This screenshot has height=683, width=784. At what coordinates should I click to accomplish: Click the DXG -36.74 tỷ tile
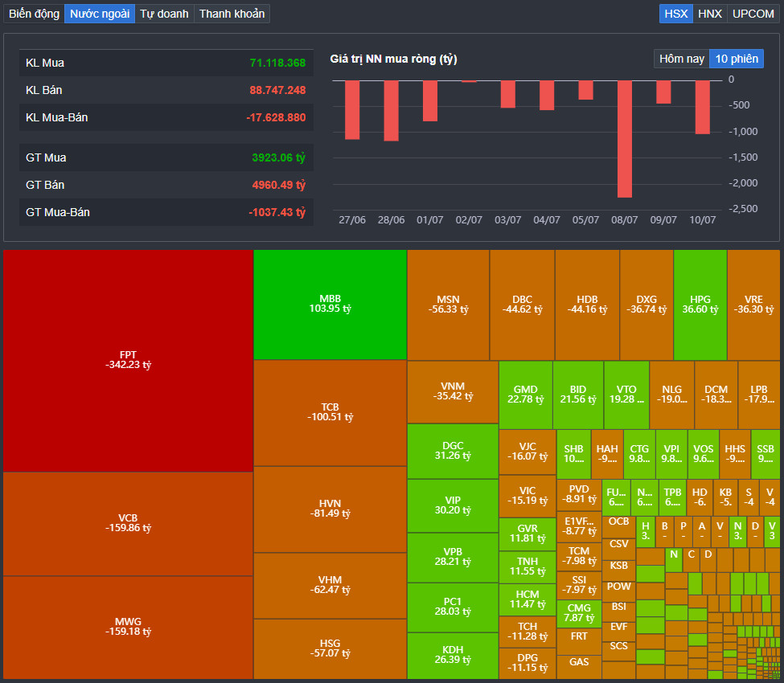click(646, 305)
